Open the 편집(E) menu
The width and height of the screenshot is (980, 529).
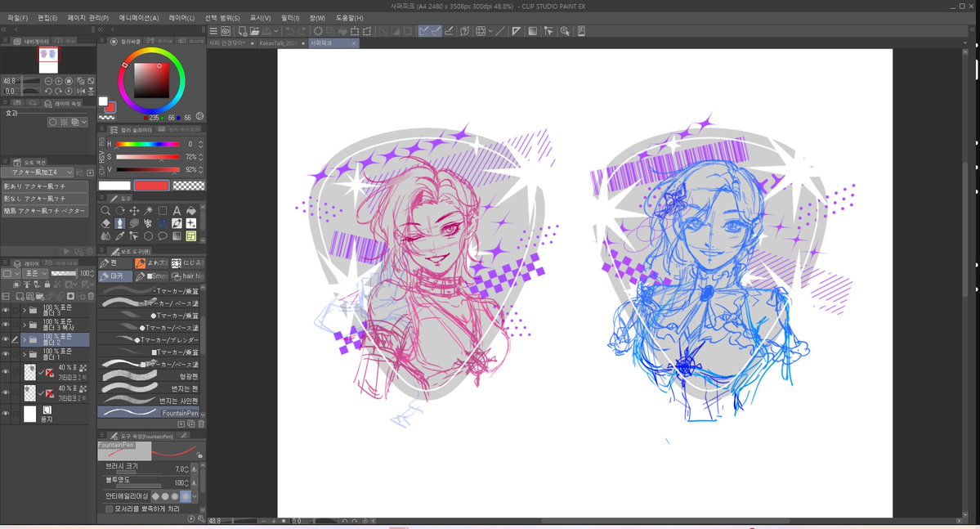pos(47,18)
